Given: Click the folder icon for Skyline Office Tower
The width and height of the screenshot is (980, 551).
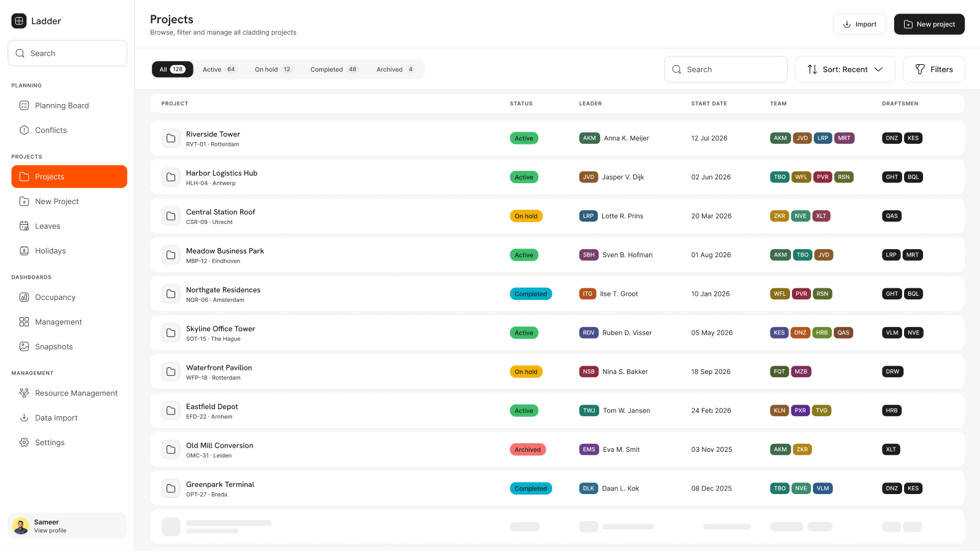Looking at the screenshot, I should pos(171,332).
